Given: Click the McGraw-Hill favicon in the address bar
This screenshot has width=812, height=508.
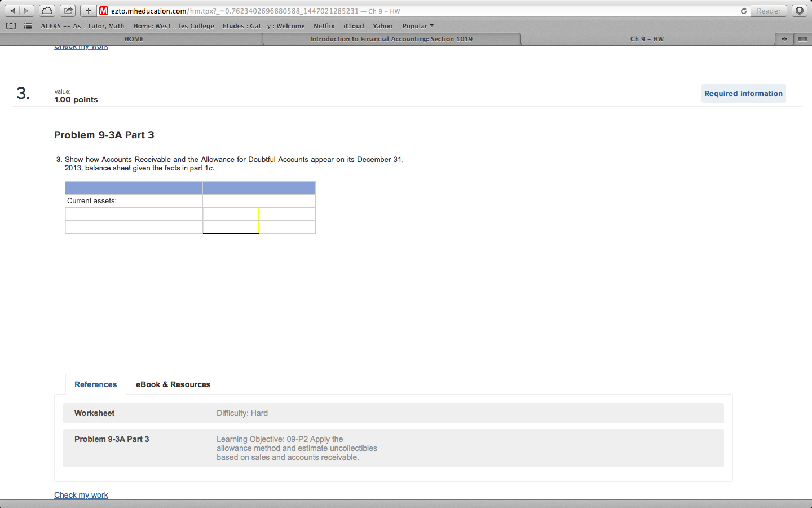Looking at the screenshot, I should [x=104, y=11].
